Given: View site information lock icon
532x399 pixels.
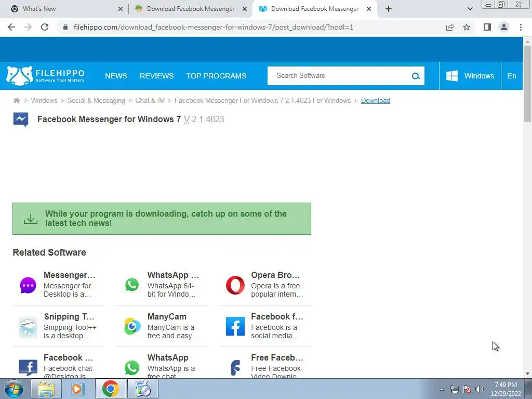Looking at the screenshot, I should pyautogui.click(x=65, y=27).
